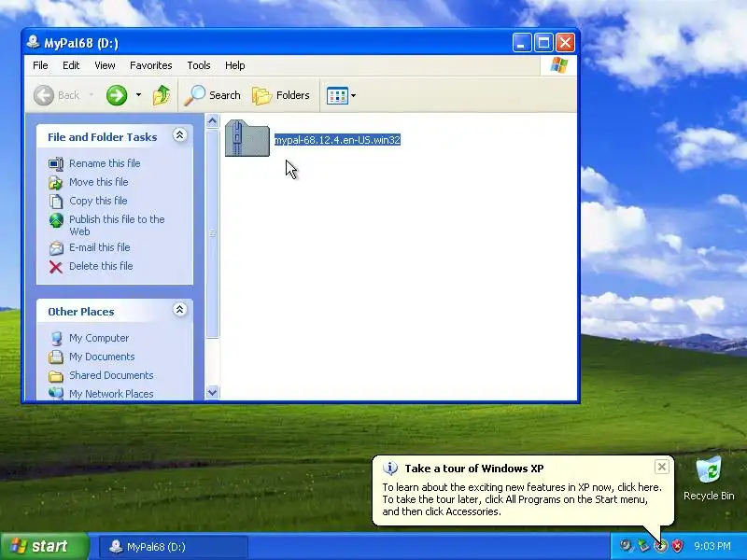The image size is (747, 560).
Task: Click the sidebar vertical scrollbar thumb
Action: [x=213, y=233]
